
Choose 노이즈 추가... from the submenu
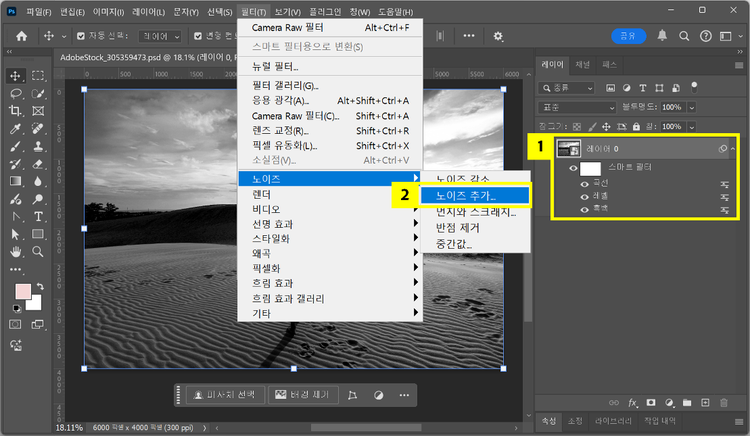pos(475,196)
